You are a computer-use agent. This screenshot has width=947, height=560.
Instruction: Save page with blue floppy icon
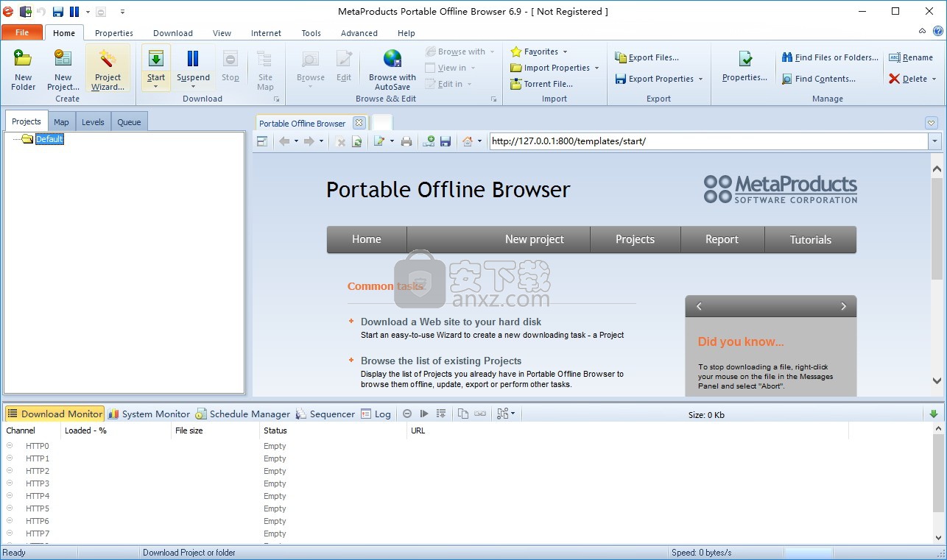446,141
